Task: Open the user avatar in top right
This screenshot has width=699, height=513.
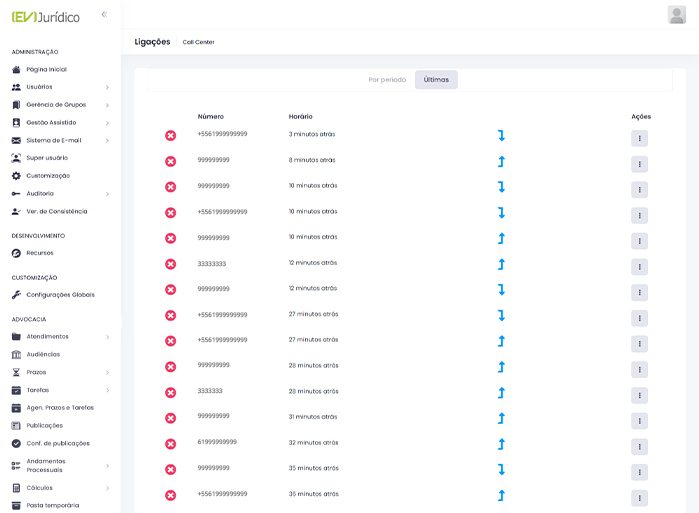Action: pos(676,14)
